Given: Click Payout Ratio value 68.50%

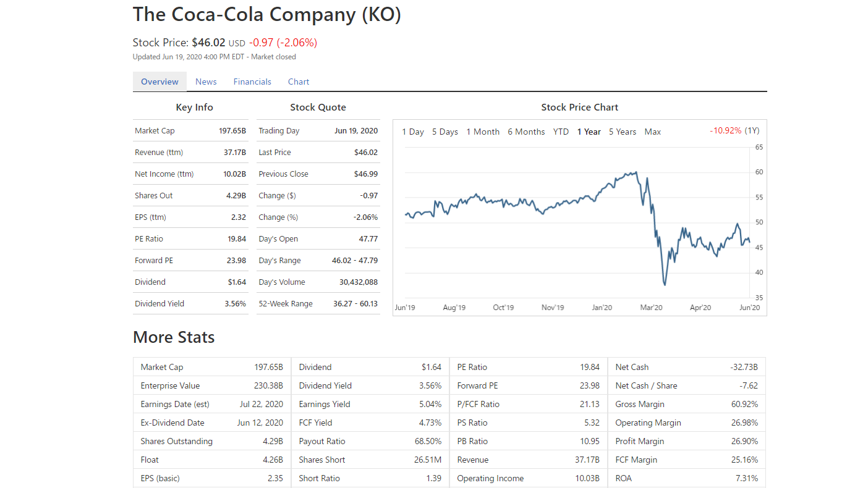Looking at the screenshot, I should 428,442.
